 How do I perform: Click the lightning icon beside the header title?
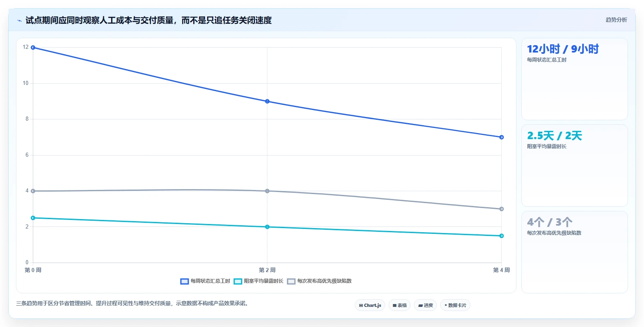coord(19,21)
